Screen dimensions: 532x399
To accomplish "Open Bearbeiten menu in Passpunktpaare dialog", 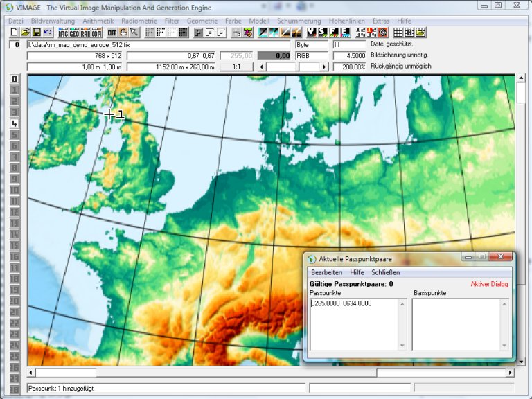I will [326, 273].
